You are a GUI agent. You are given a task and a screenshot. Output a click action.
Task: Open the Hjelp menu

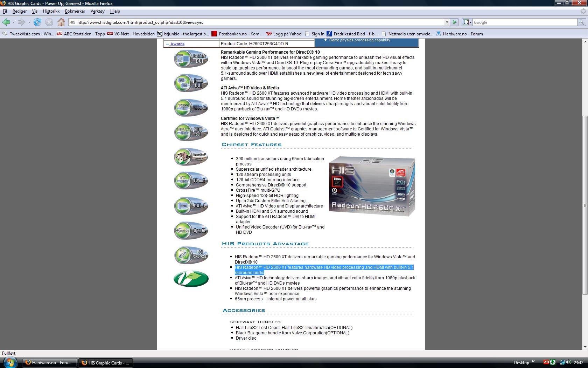pyautogui.click(x=115, y=11)
